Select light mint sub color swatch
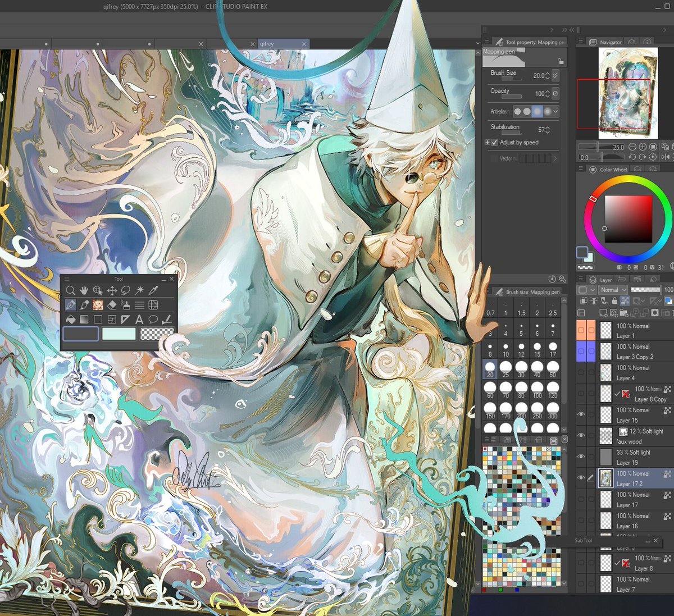This screenshot has width=674, height=616. coord(119,334)
